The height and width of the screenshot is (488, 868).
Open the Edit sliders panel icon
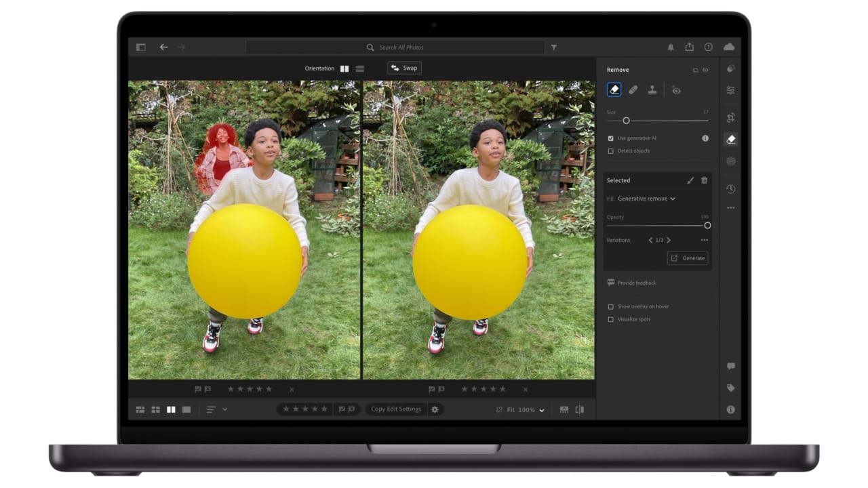coord(730,90)
